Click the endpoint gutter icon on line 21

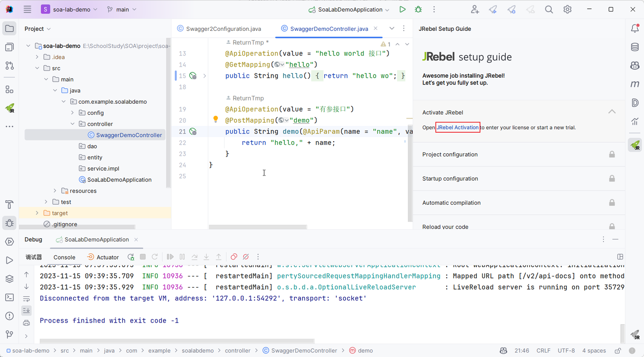193,131
